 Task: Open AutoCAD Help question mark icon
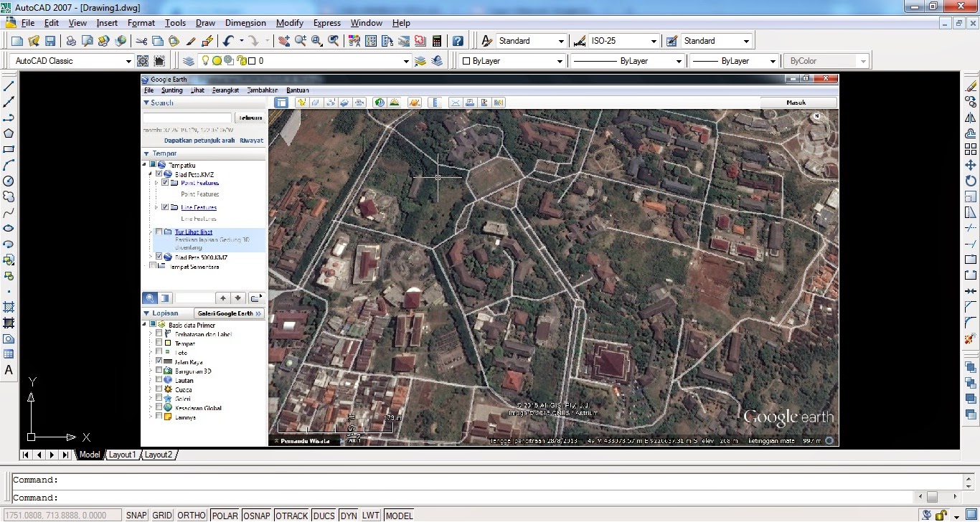coord(458,41)
